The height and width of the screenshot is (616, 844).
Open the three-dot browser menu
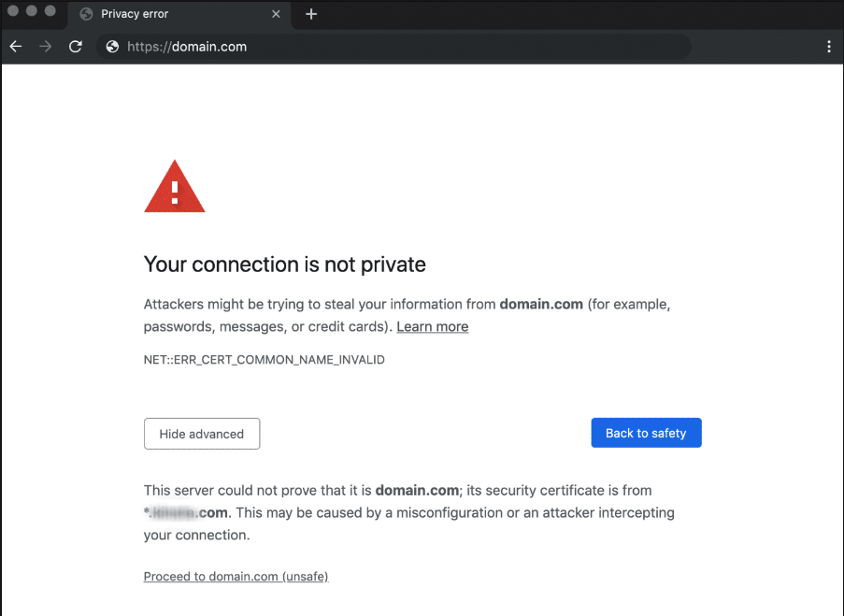tap(828, 47)
